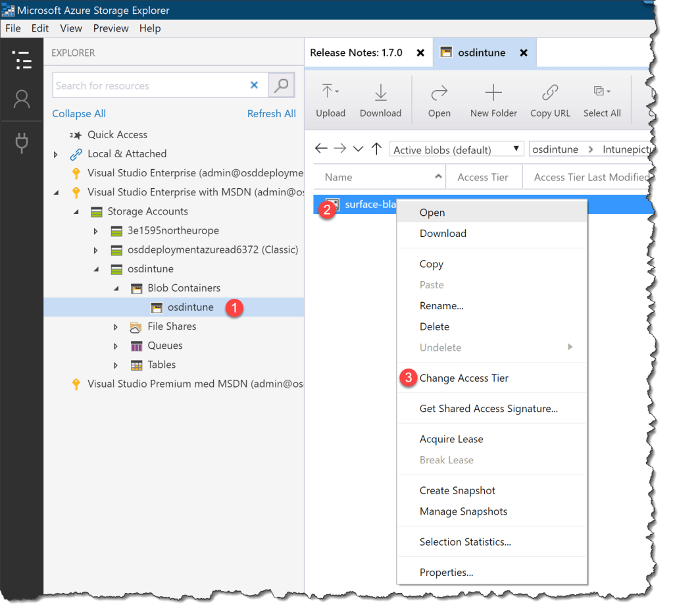Click the Download toolbar icon
Image resolution: width=673 pixels, height=616 pixels.
[x=380, y=99]
